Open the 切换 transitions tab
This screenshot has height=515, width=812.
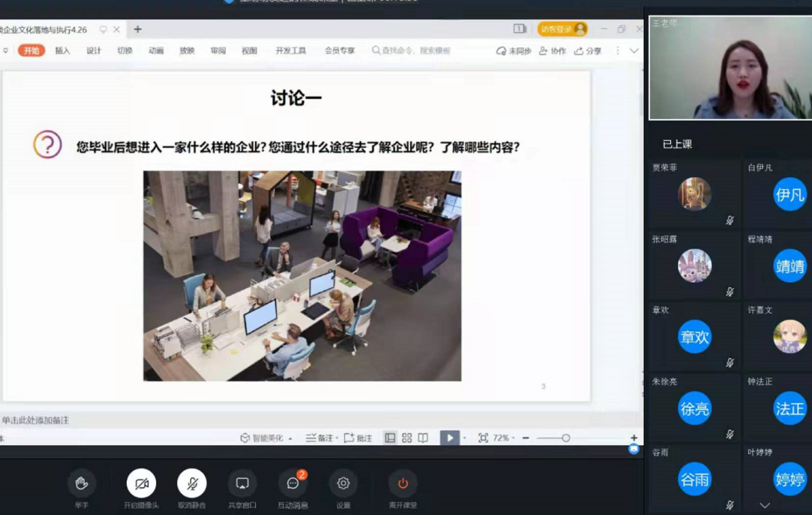tap(125, 51)
